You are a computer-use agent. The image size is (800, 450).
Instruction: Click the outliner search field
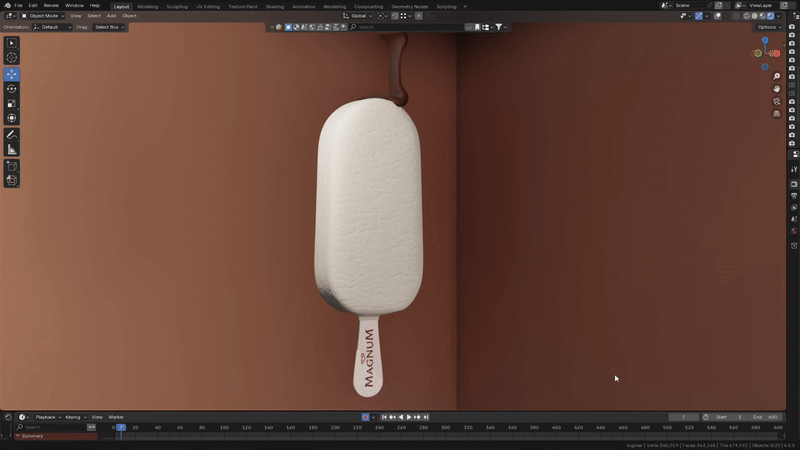point(407,27)
